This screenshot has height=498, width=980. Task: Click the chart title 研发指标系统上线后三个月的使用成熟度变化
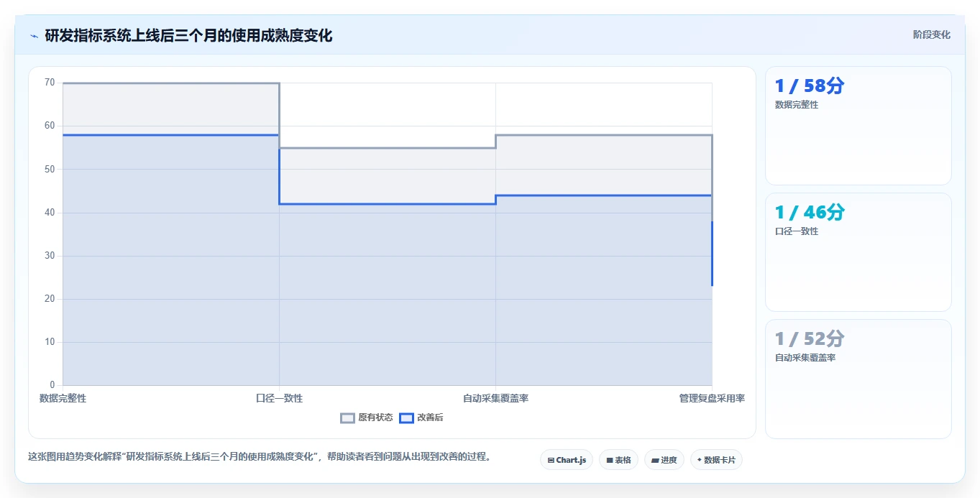(188, 35)
